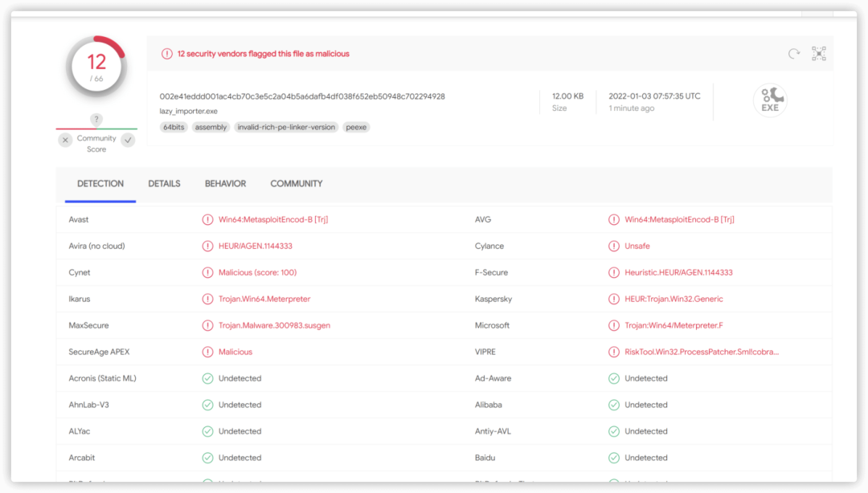Click the alert icon in VIPRE row
The width and height of the screenshot is (868, 493).
coord(614,352)
